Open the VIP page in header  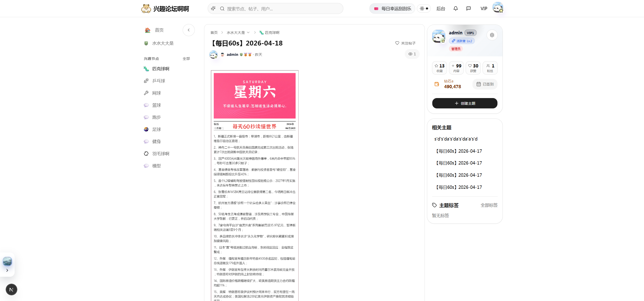[x=484, y=9]
